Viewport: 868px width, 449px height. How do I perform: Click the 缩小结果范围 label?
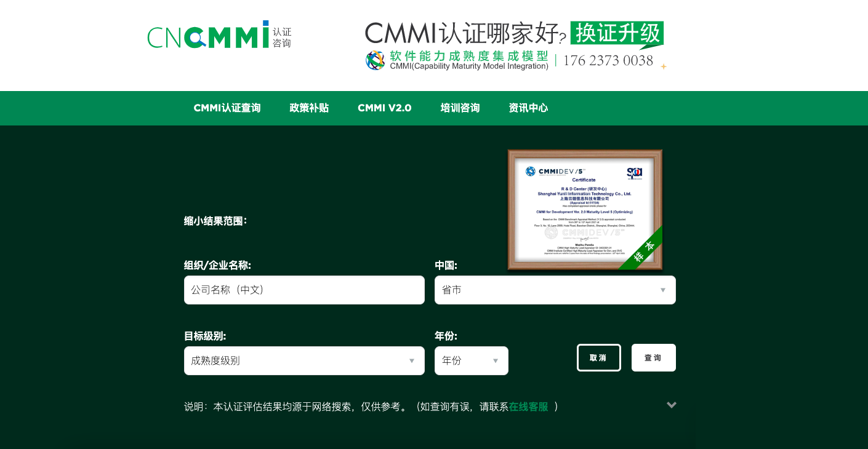(x=215, y=221)
